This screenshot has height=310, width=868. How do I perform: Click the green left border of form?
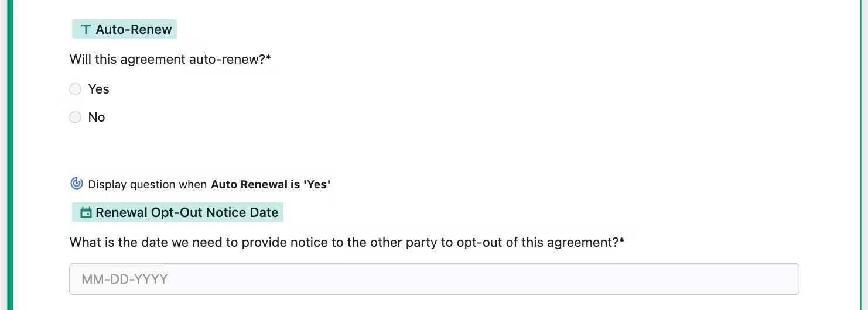point(11,155)
